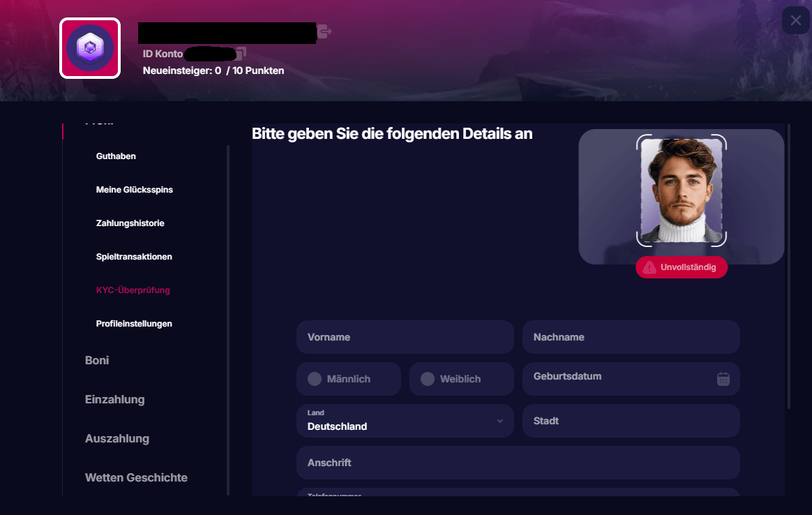Click the purple hexagon avatar icon
Screen dimensions: 812x515
tap(90, 48)
